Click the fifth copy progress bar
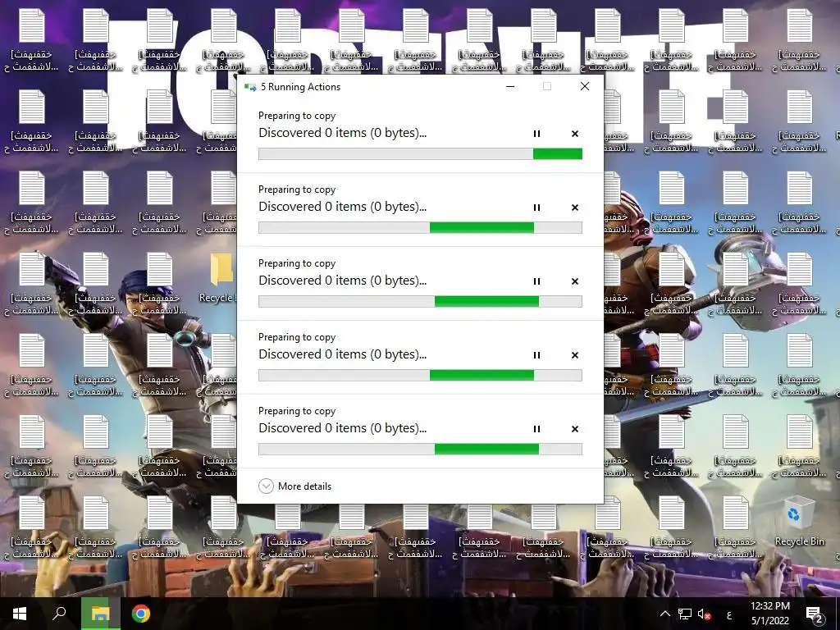The image size is (840, 630). [420, 450]
